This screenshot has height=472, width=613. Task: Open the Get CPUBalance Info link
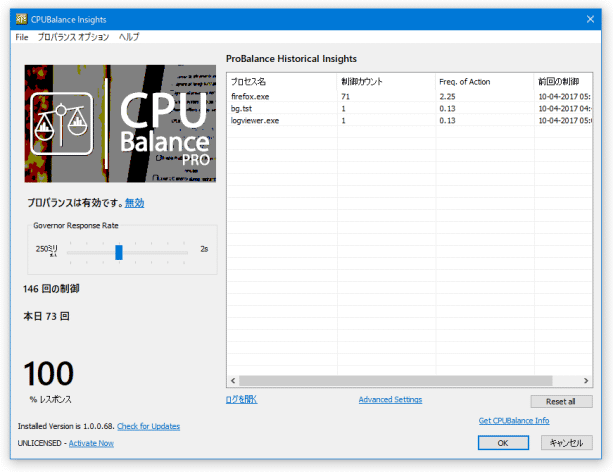coord(514,421)
